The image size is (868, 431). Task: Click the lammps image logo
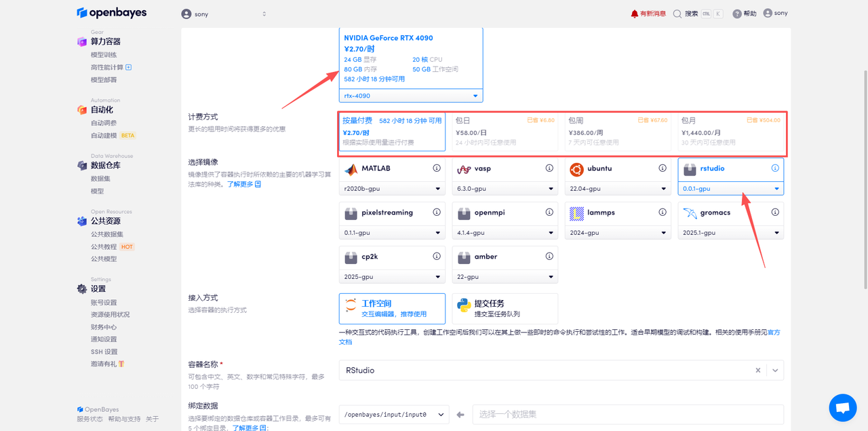[x=576, y=213]
